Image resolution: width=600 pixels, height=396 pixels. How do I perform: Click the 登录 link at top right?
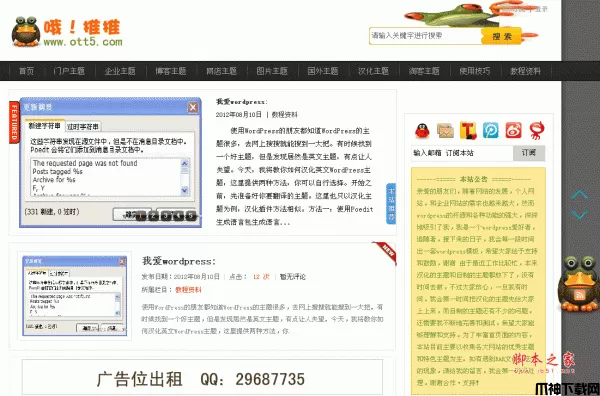click(541, 9)
